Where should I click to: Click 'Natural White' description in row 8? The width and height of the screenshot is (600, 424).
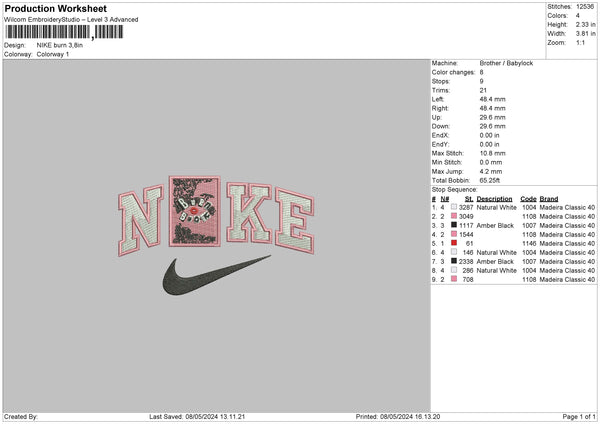[x=497, y=271]
